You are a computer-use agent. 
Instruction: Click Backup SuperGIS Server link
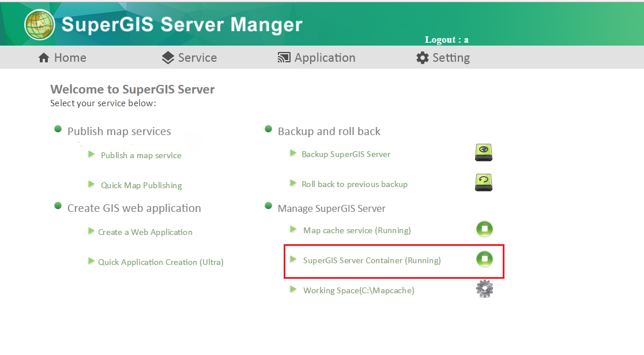[347, 154]
